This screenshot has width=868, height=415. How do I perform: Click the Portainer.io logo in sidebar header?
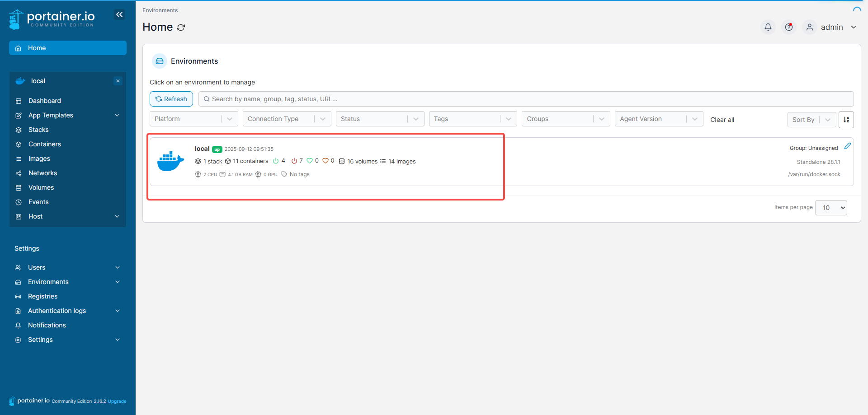pyautogui.click(x=52, y=19)
